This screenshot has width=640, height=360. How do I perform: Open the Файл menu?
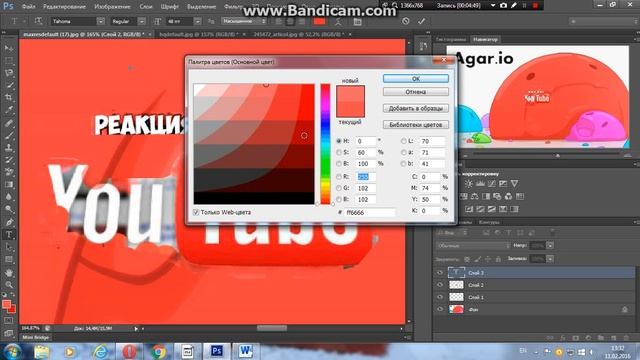pos(28,7)
